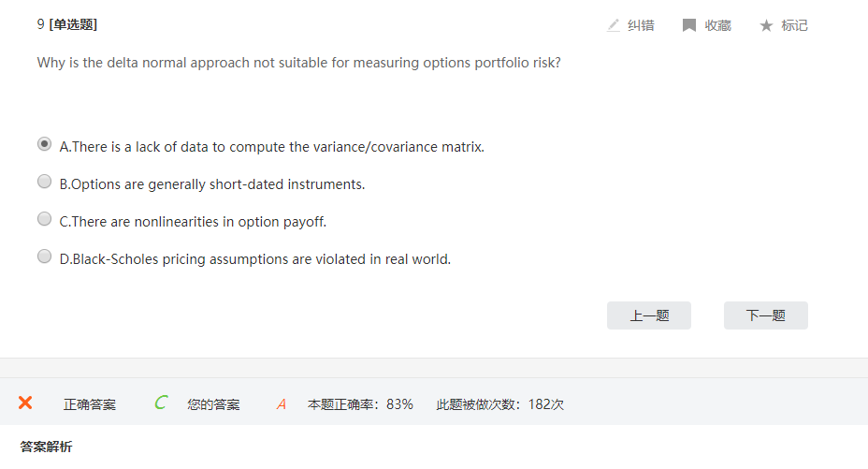Click the green C correct-answer letter
This screenshot has width=868, height=469.
tap(161, 403)
